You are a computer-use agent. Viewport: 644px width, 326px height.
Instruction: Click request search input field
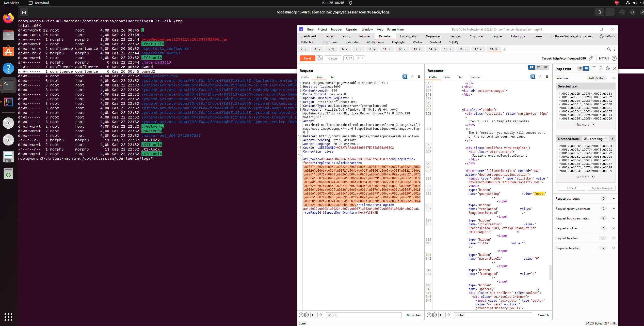363,315
